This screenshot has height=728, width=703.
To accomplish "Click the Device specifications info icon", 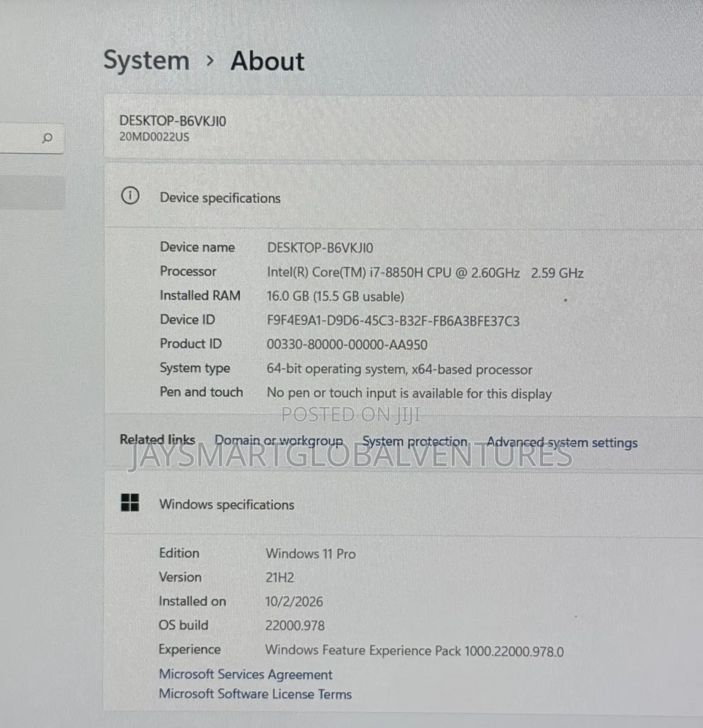I will 130,196.
